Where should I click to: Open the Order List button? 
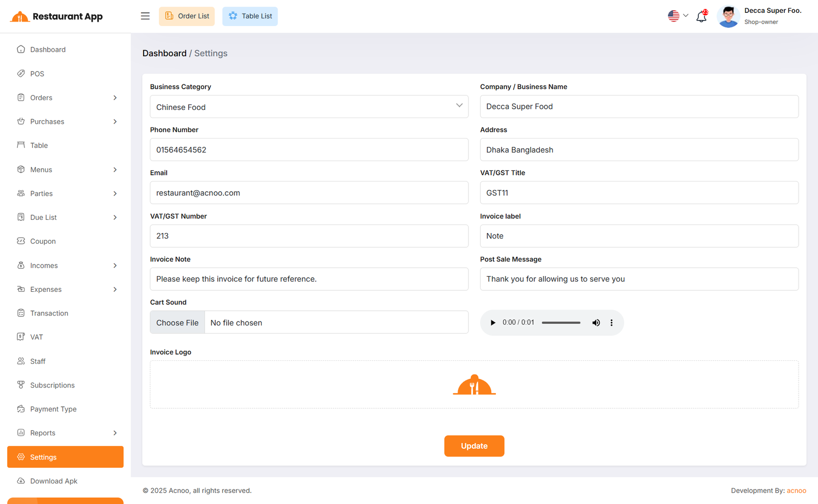pyautogui.click(x=187, y=16)
